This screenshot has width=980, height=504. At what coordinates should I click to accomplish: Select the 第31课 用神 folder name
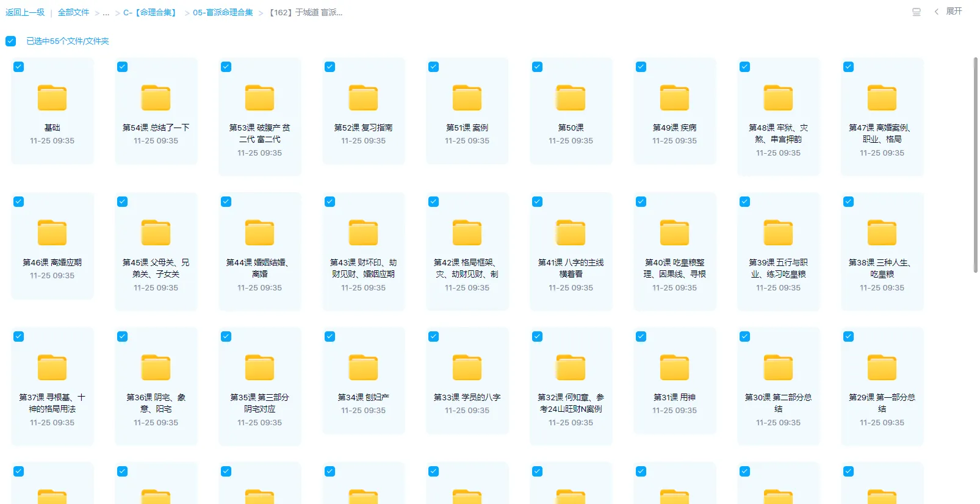click(x=674, y=397)
